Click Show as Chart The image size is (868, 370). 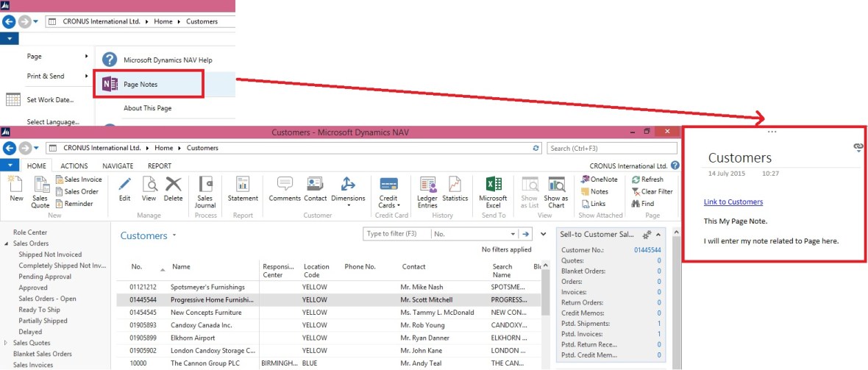coord(556,192)
